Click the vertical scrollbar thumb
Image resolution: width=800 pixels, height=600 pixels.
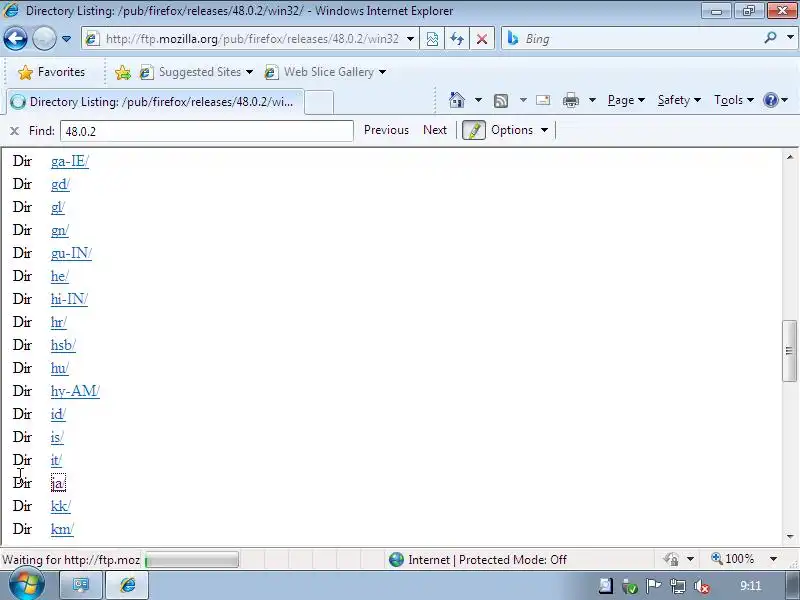tap(789, 351)
